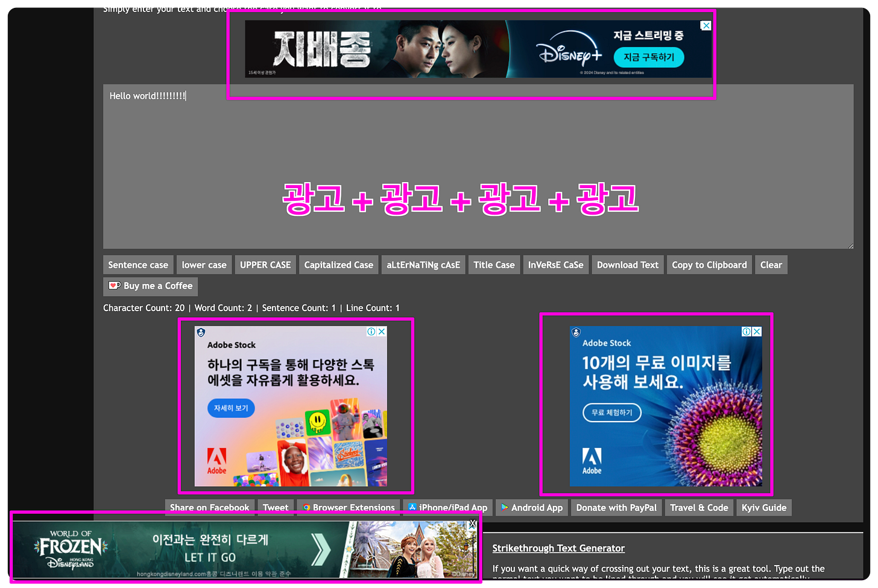Click Sentence Count: 1 text
The height and width of the screenshot is (588, 878).
tap(298, 308)
